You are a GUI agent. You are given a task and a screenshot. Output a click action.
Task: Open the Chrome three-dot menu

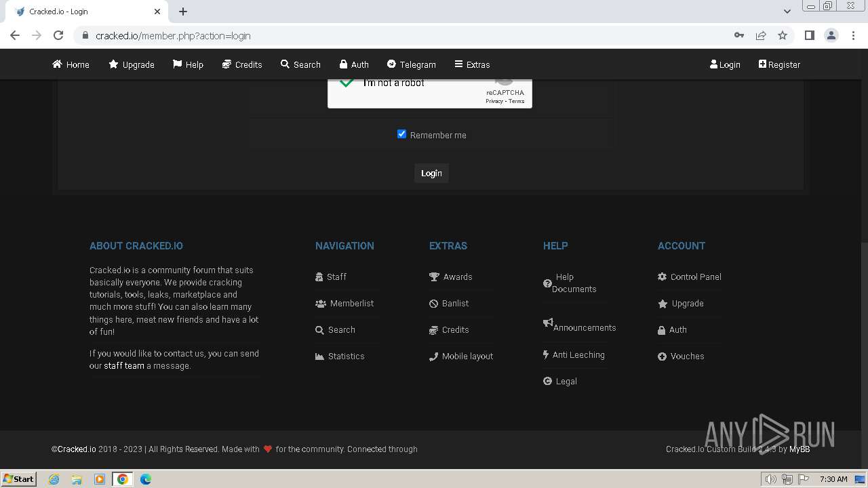tap(854, 35)
